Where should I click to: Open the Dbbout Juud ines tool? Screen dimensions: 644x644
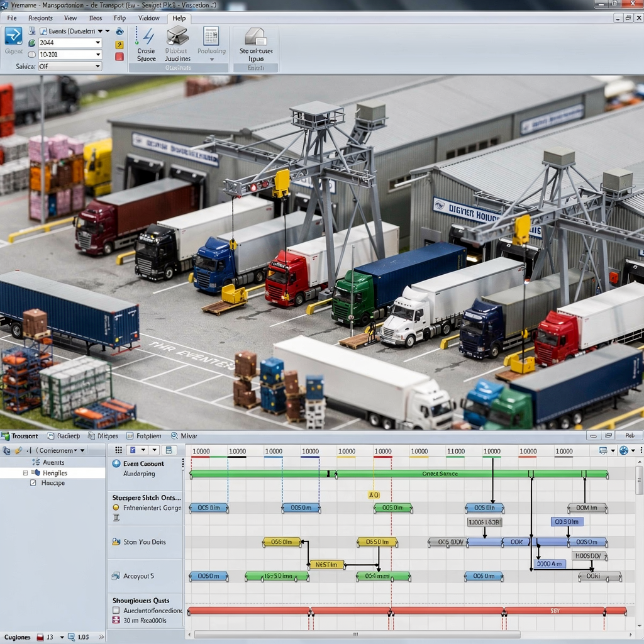[177, 43]
